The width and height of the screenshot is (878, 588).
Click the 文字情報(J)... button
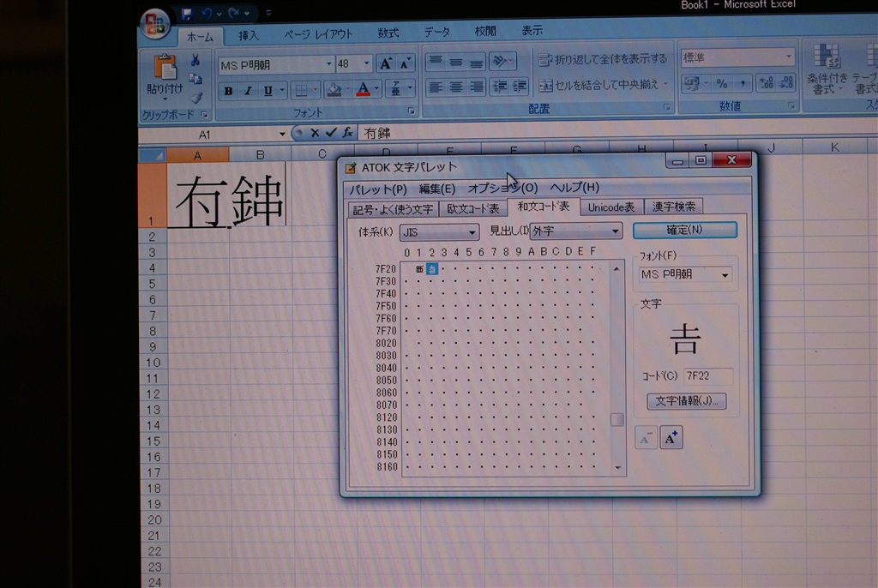tap(687, 401)
